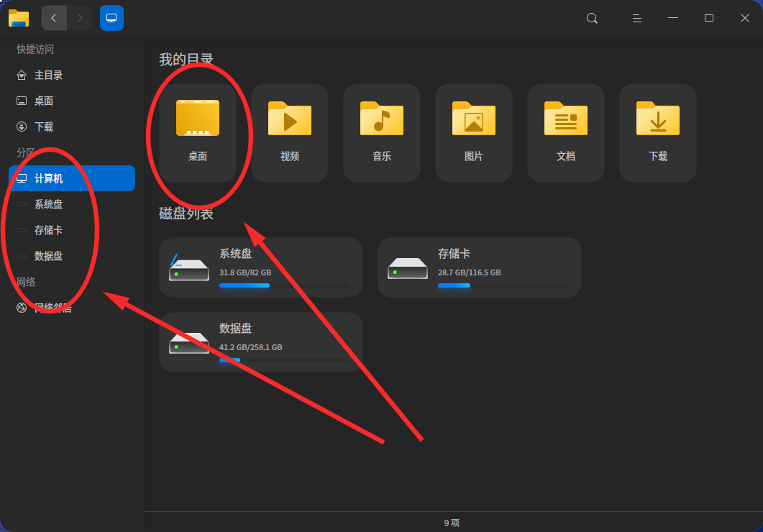The width and height of the screenshot is (763, 532).
Task: Select the 音乐 folder icon
Action: [381, 118]
